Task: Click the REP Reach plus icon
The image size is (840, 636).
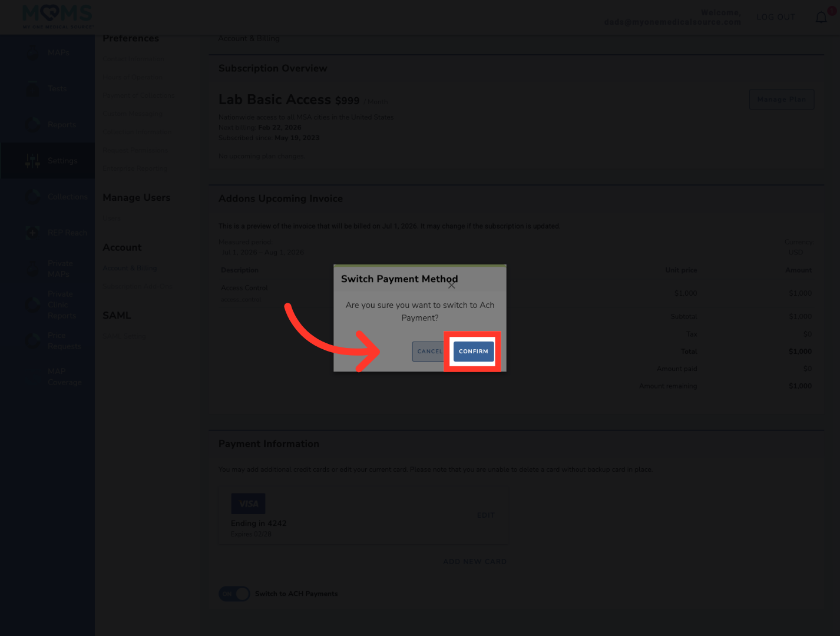Action: coord(32,233)
